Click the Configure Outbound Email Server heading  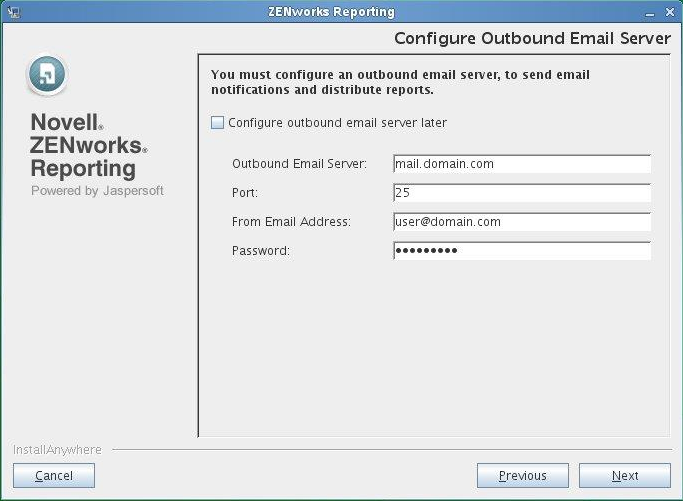coord(532,38)
